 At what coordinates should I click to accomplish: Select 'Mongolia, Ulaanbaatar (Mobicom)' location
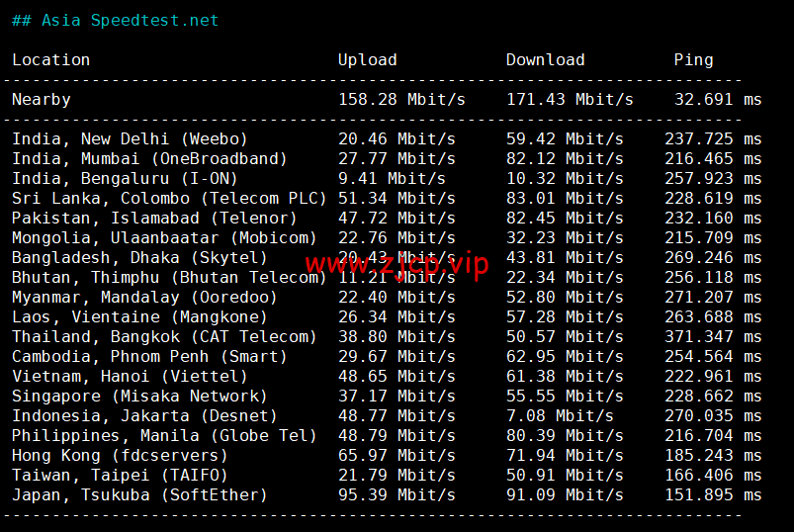(x=164, y=237)
